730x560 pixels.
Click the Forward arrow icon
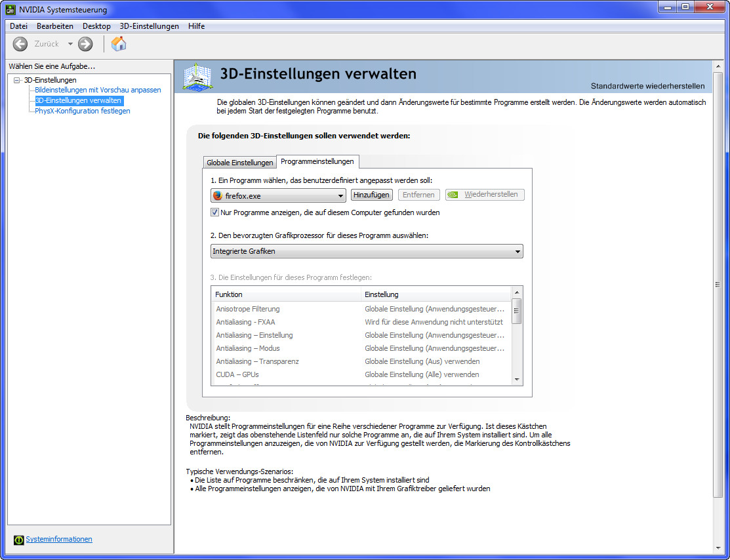pyautogui.click(x=85, y=44)
